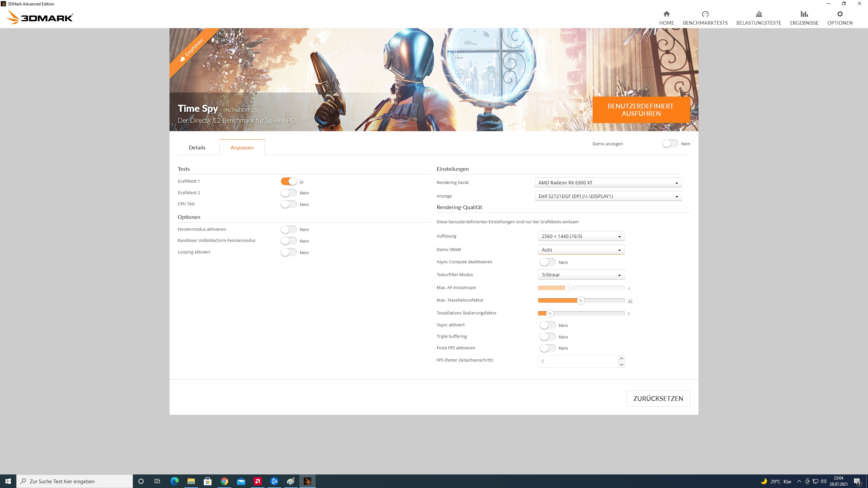Open the Ergebnisse bar chart icon
Image resolution: width=868 pixels, height=488 pixels.
804,14
